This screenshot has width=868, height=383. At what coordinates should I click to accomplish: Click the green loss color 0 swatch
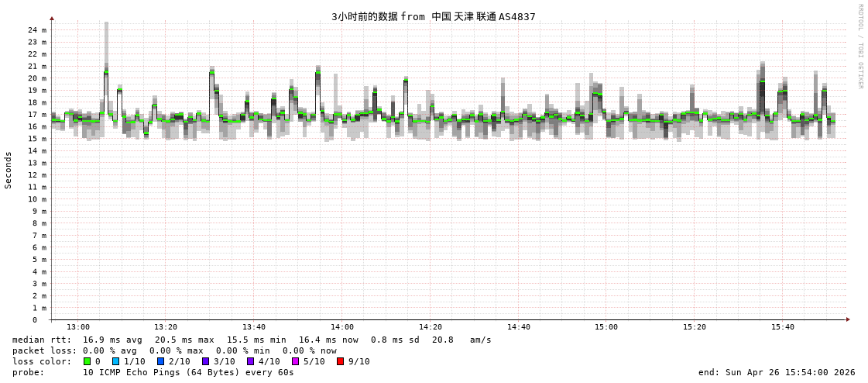point(87,361)
